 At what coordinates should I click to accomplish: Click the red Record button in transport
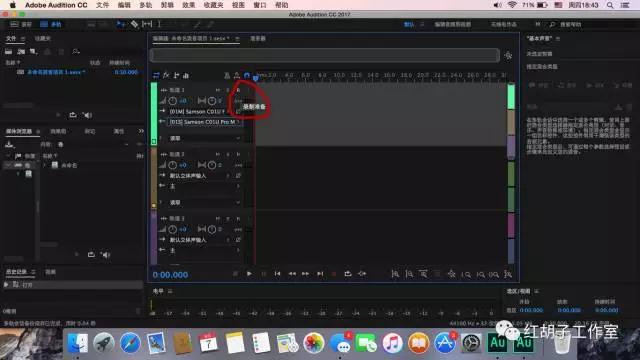[334, 274]
